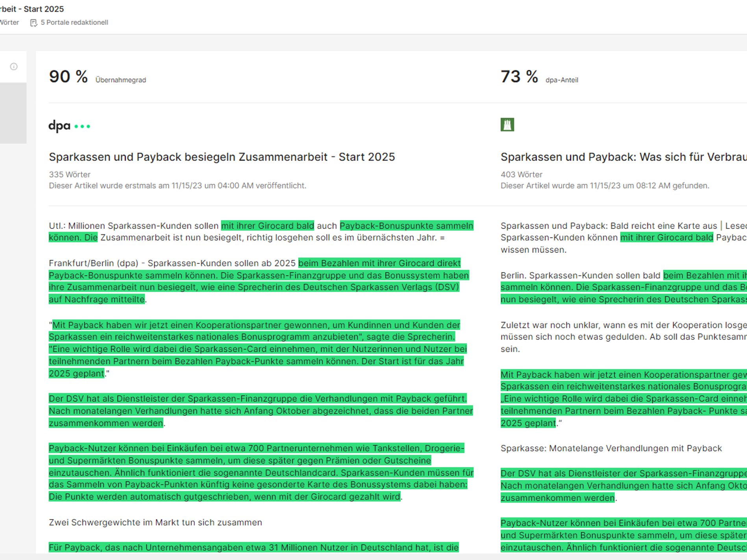Viewport: 747px width, 560px height.
Task: Click the right article line 'wissen müssen.'
Action: coord(534,250)
